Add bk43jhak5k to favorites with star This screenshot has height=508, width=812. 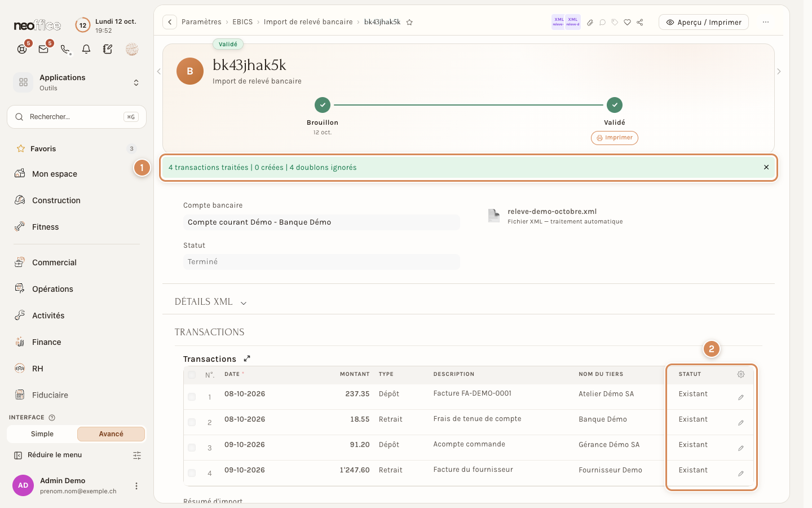[x=409, y=23]
